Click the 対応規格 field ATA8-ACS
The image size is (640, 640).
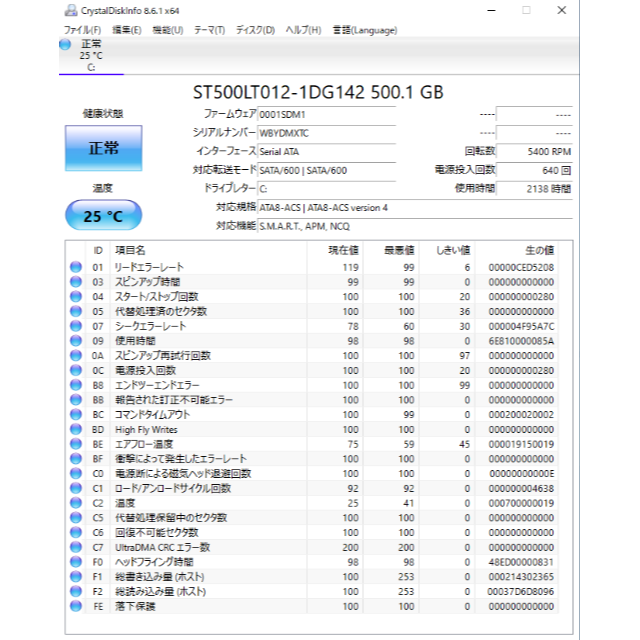415,207
